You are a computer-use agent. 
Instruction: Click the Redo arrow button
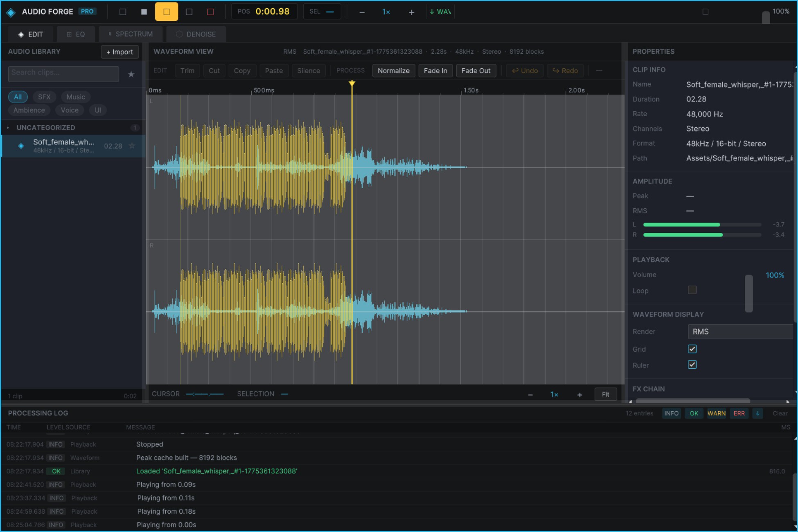coord(565,71)
